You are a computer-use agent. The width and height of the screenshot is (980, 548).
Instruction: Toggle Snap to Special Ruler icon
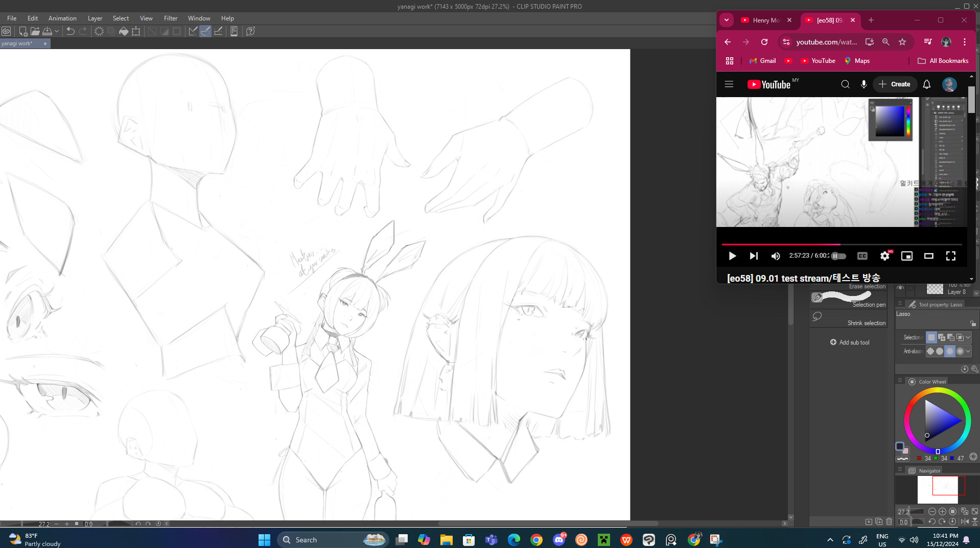(x=205, y=31)
